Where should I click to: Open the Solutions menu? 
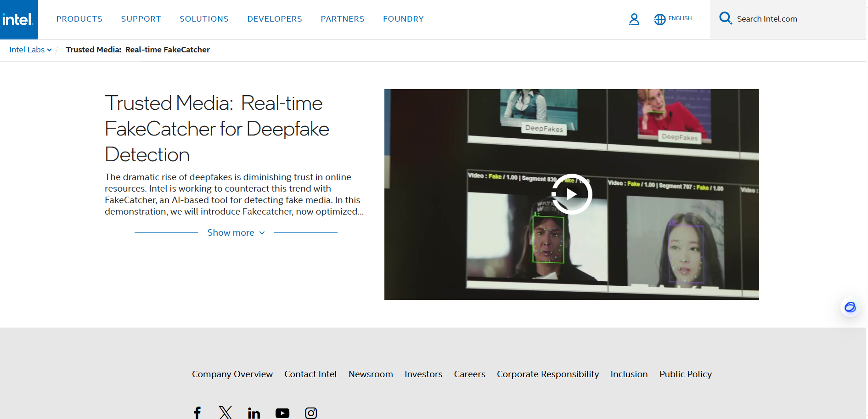pos(204,19)
